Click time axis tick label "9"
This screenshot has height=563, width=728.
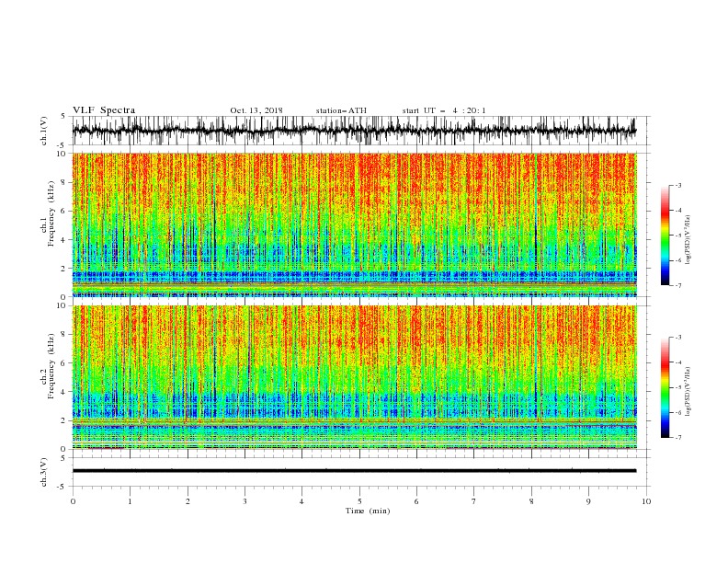pos(588,501)
